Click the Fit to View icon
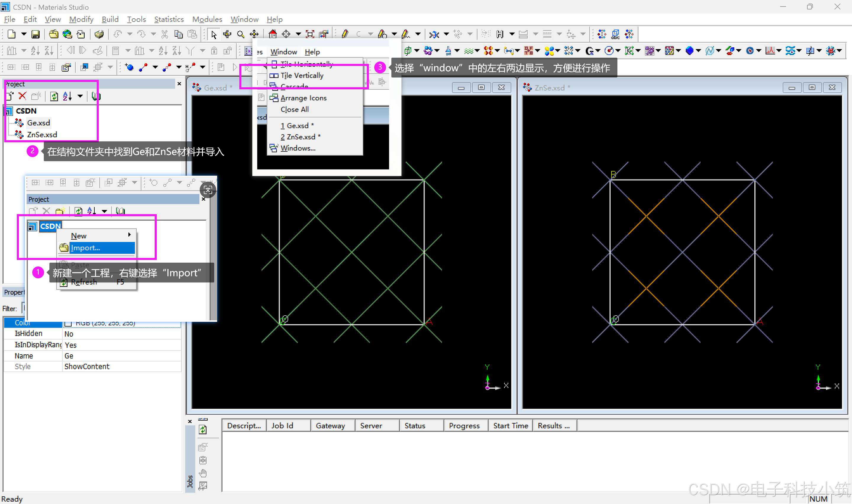This screenshot has width=852, height=504. 310,34
